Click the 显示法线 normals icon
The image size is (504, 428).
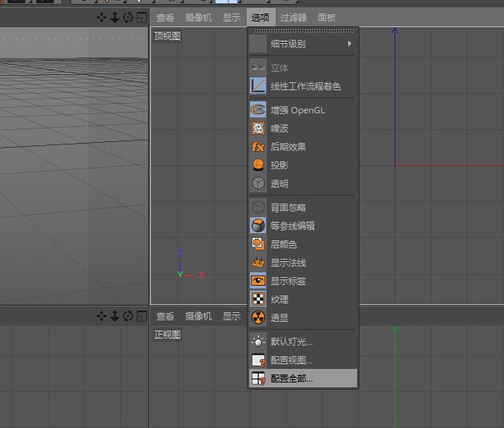258,263
